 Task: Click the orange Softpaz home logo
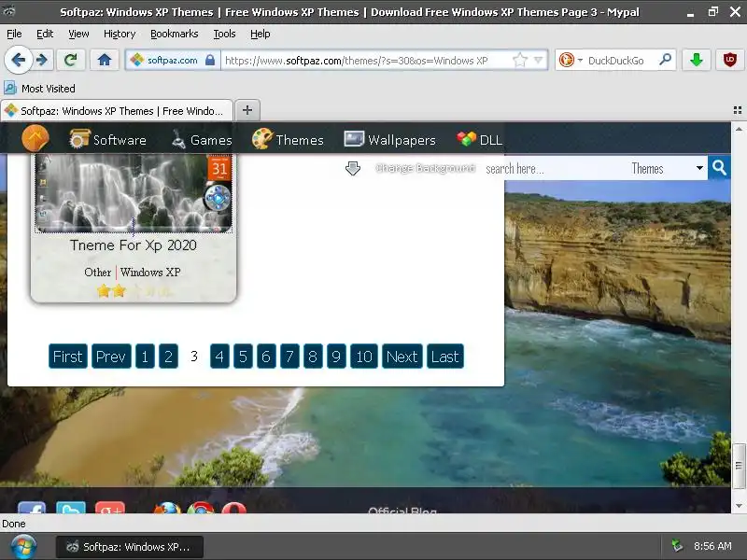pos(35,138)
